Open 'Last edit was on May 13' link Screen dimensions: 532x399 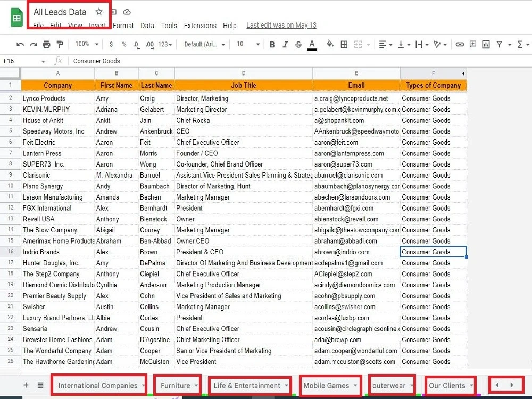[x=281, y=25]
